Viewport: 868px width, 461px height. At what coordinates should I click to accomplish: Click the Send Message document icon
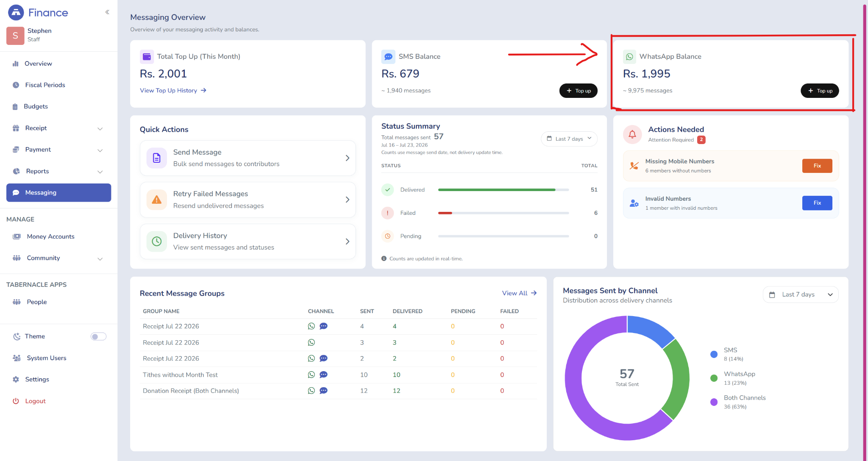[x=156, y=158]
